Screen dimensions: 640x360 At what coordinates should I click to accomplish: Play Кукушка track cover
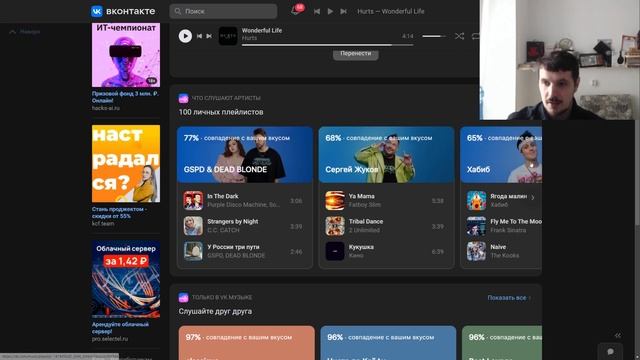[x=335, y=251]
